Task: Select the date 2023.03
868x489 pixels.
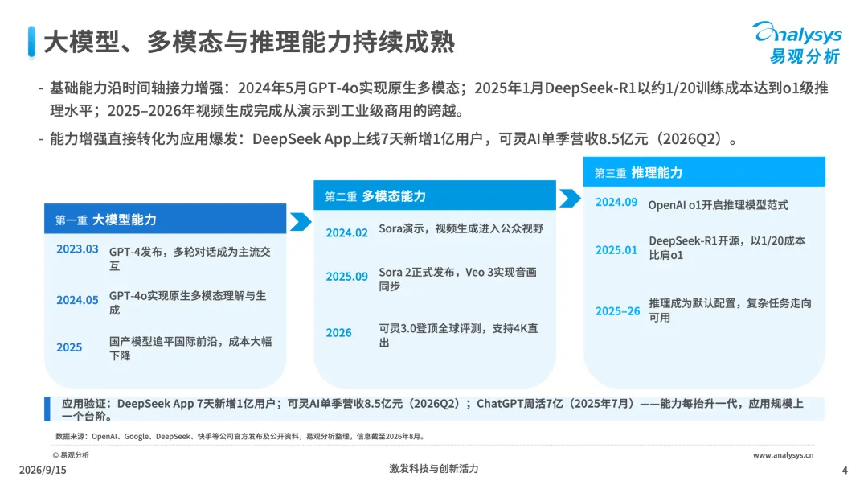Action: click(x=77, y=249)
